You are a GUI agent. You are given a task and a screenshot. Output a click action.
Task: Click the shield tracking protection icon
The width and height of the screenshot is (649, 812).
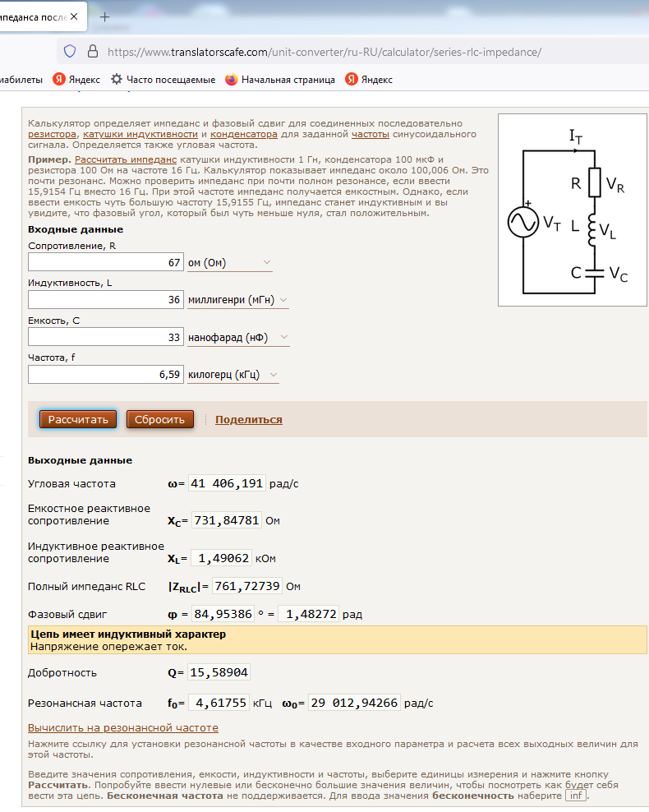click(70, 51)
